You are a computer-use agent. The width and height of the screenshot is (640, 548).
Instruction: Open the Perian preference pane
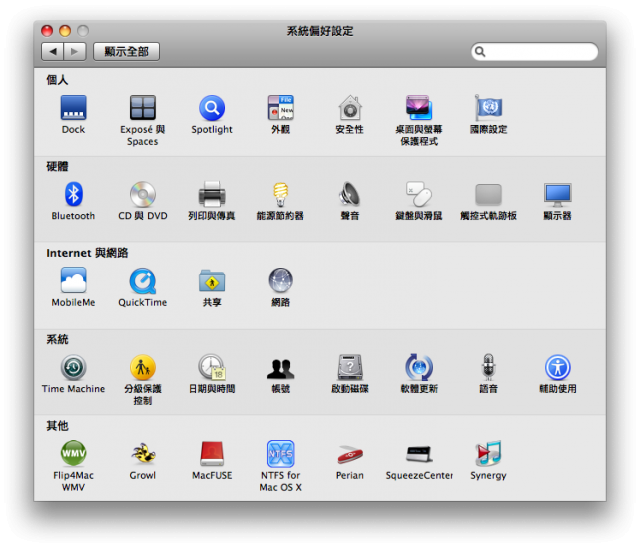tap(350, 455)
